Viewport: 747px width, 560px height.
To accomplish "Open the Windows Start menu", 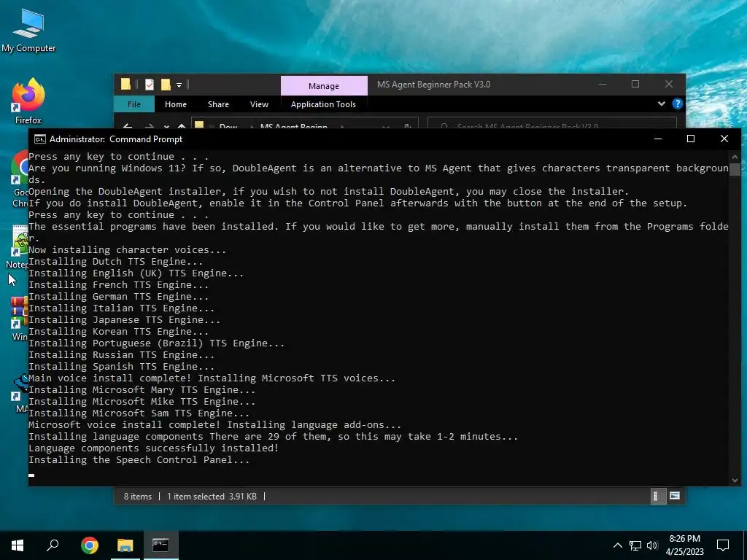I will 18,545.
